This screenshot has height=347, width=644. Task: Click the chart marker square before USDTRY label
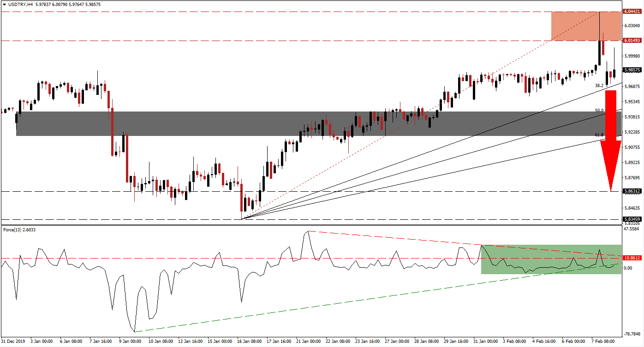(x=5, y=4)
